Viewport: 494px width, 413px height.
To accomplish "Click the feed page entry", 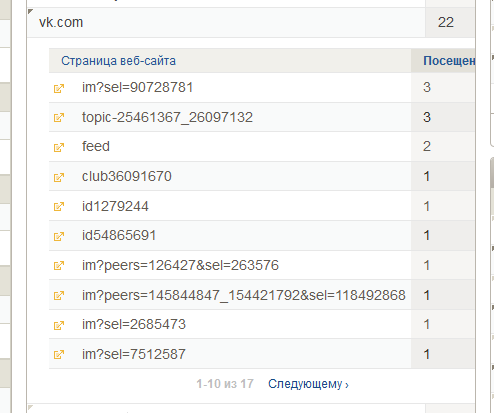I will pyautogui.click(x=96, y=147).
